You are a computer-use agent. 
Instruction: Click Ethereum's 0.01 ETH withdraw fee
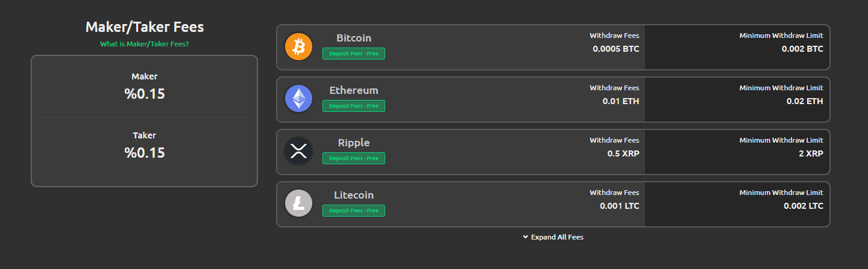tap(621, 101)
